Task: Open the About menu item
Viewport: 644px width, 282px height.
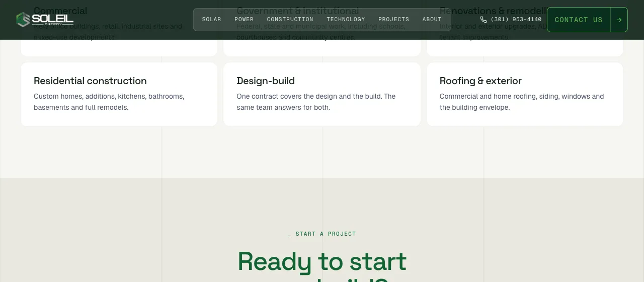Action: point(432,20)
